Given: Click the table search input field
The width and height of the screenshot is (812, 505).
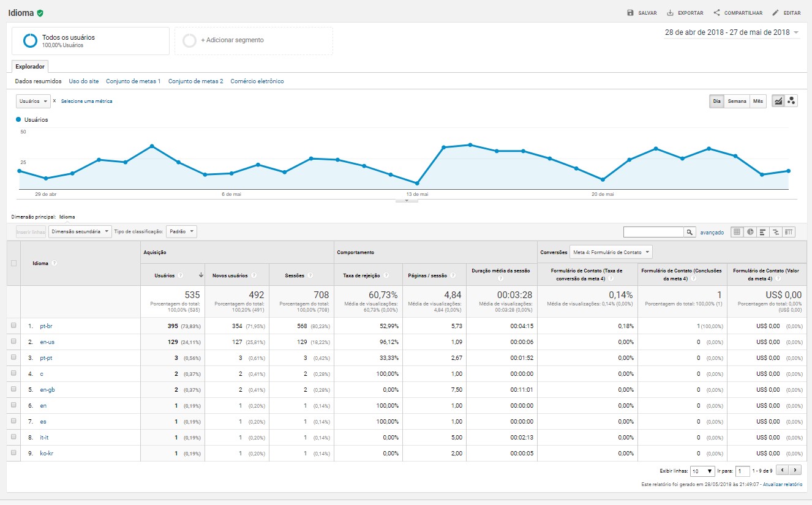Looking at the screenshot, I should point(653,232).
